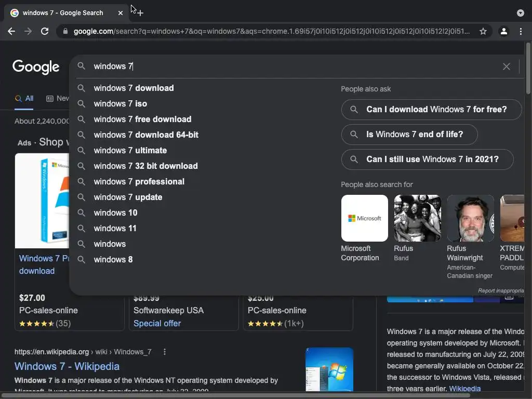Reload the page with the refresh icon
The image size is (532, 399).
pos(45,31)
